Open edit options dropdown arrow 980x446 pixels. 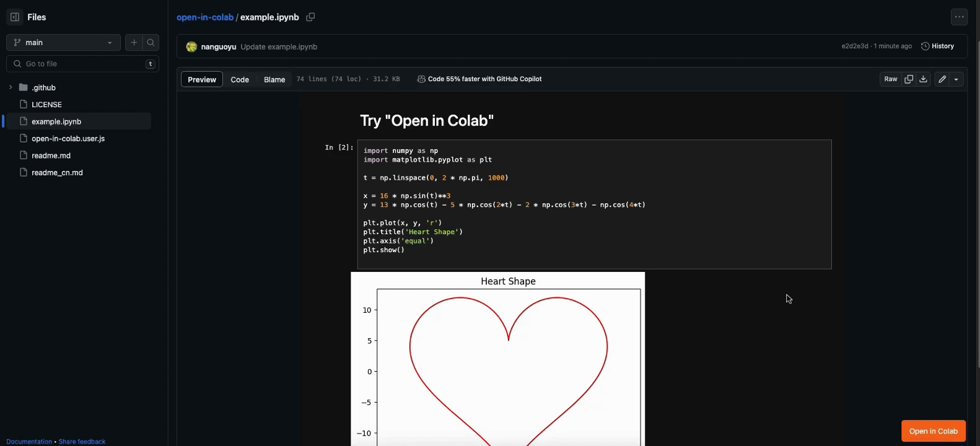956,79
